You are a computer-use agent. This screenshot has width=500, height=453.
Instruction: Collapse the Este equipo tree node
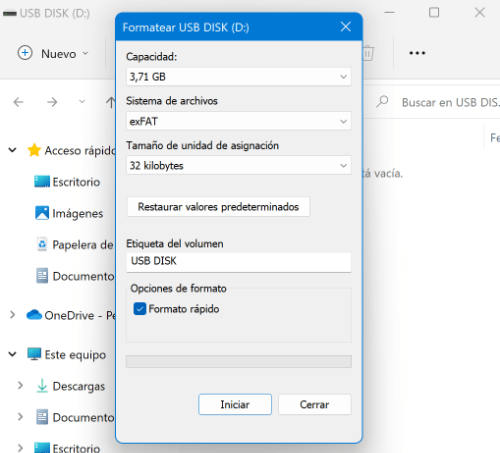point(13,354)
